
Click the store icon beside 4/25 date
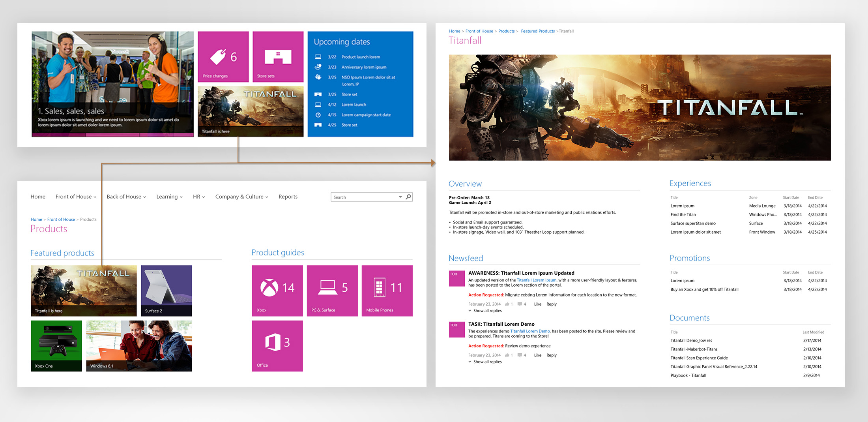[318, 125]
